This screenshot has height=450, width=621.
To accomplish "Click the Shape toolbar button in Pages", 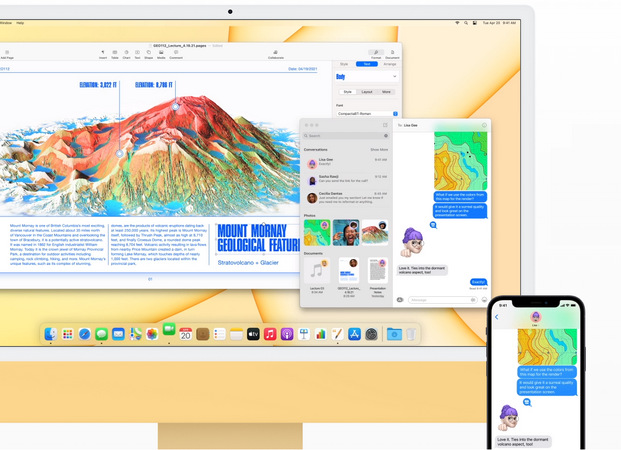I will pyautogui.click(x=149, y=55).
